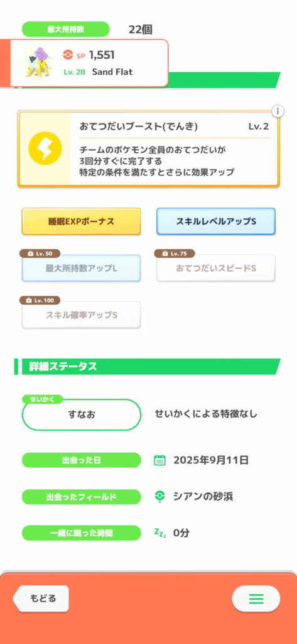Tap the locked おてつだいスピードS sub-skill
Viewport: 297px width, 644px height.
(216, 268)
